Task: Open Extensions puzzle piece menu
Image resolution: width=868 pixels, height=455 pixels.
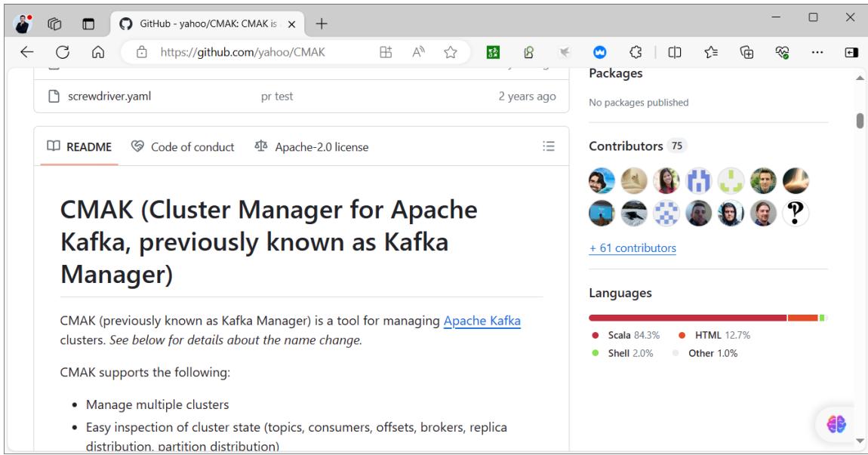Action: [x=636, y=52]
